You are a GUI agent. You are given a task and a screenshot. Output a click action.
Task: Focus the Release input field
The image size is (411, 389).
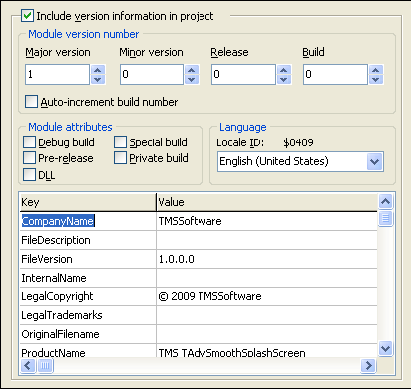pyautogui.click(x=243, y=74)
